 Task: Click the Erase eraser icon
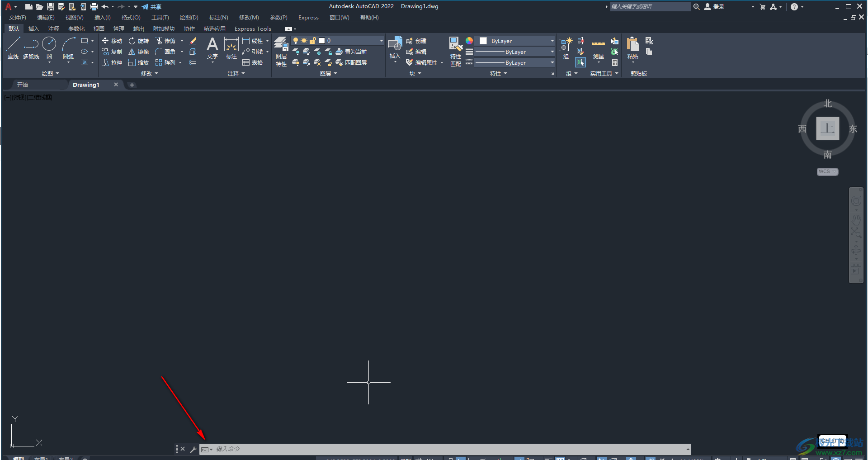pos(193,41)
